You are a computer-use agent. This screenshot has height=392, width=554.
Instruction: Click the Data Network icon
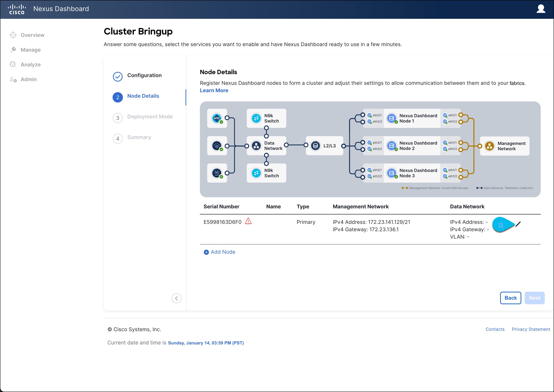(256, 145)
